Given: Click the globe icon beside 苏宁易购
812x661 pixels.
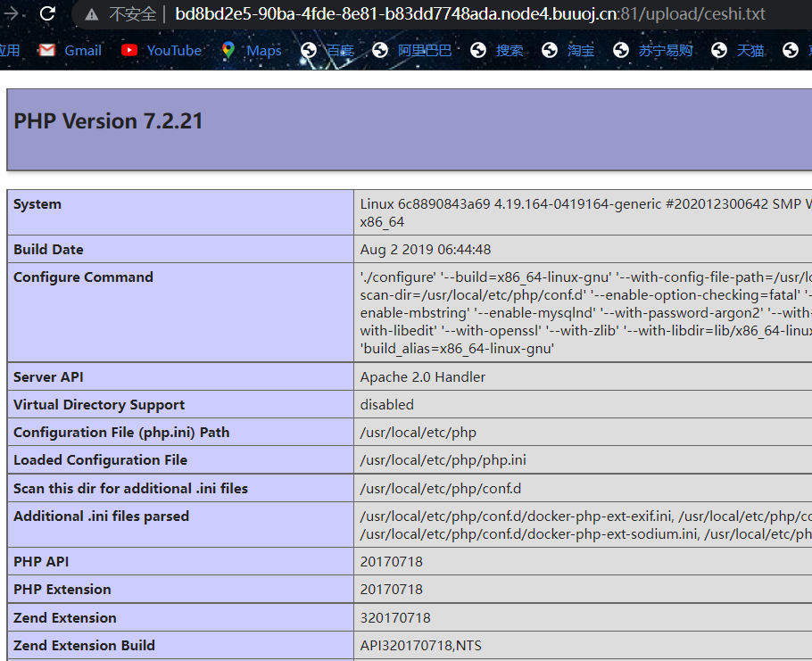Looking at the screenshot, I should coord(621,50).
